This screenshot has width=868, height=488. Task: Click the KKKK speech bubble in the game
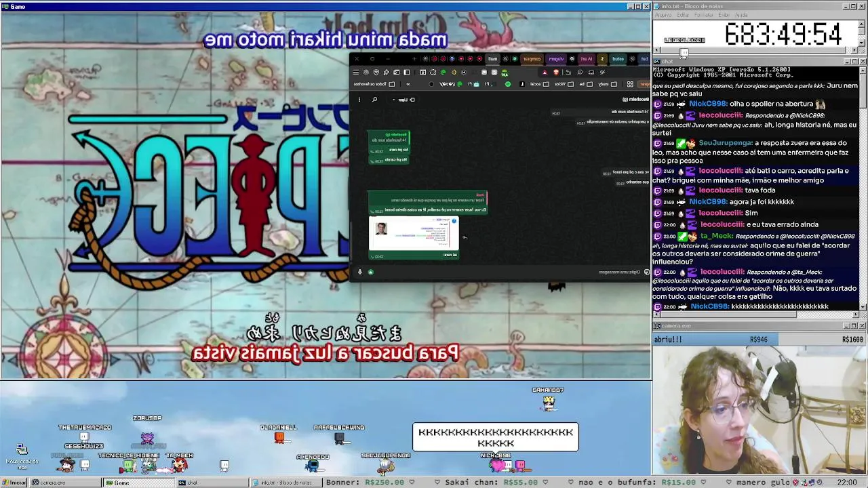[x=496, y=437]
